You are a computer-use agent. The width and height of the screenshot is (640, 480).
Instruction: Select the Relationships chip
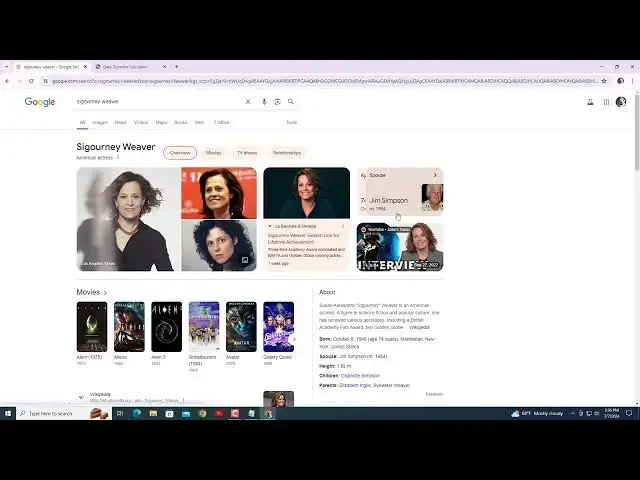point(287,153)
